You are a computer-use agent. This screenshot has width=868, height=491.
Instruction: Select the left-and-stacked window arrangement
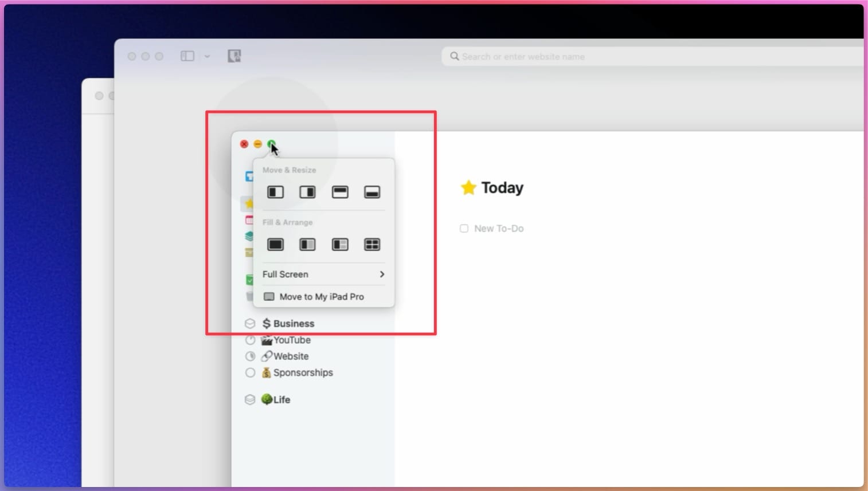tap(340, 244)
